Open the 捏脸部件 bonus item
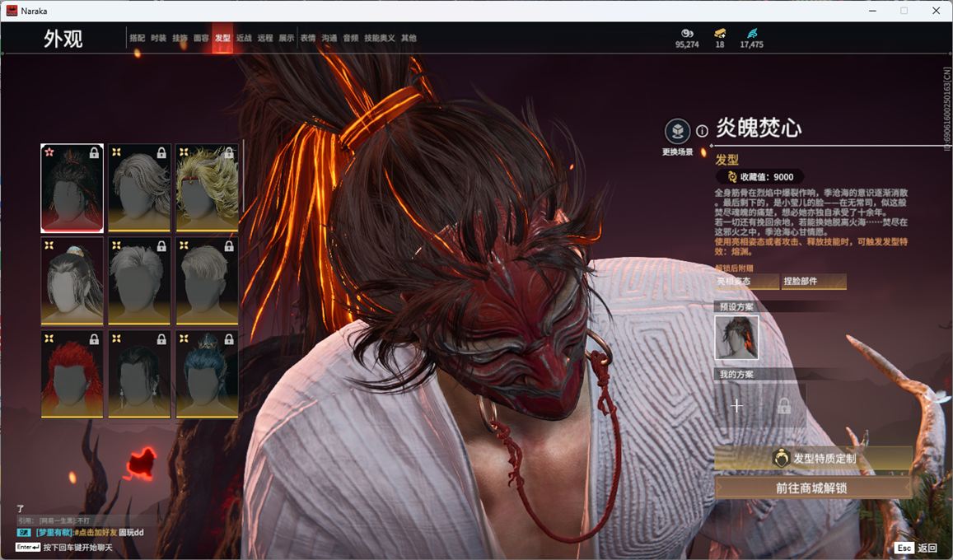This screenshot has width=953, height=560. (x=814, y=281)
